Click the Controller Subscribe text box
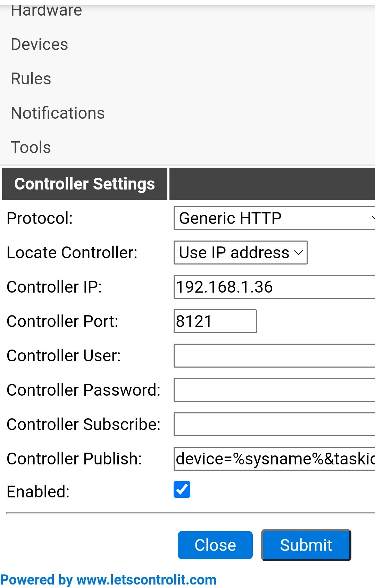Viewport: 375px width, 588px height. point(274,424)
